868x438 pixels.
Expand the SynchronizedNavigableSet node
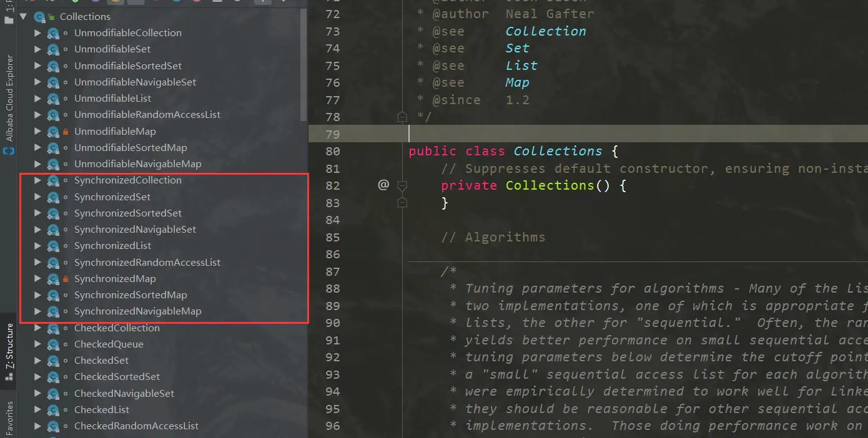click(x=37, y=230)
